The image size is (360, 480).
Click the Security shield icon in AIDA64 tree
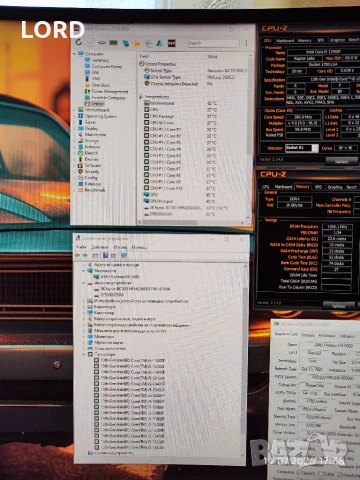point(80,171)
